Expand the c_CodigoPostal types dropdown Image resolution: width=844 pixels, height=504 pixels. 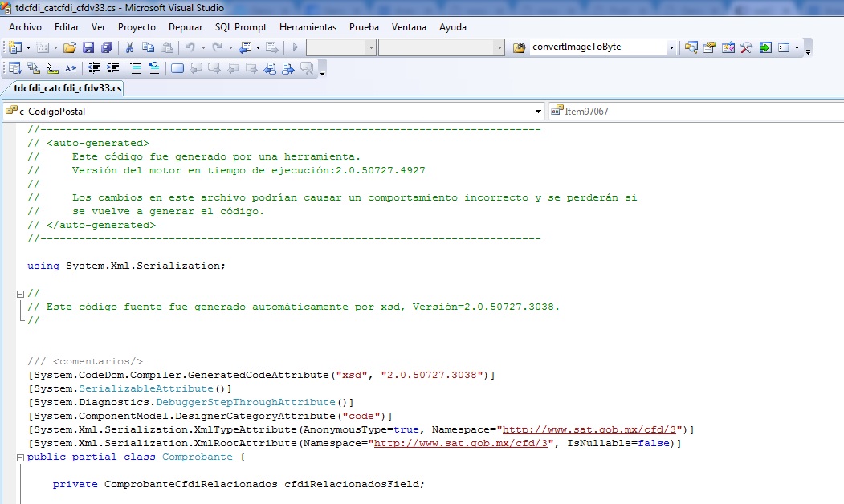point(538,112)
